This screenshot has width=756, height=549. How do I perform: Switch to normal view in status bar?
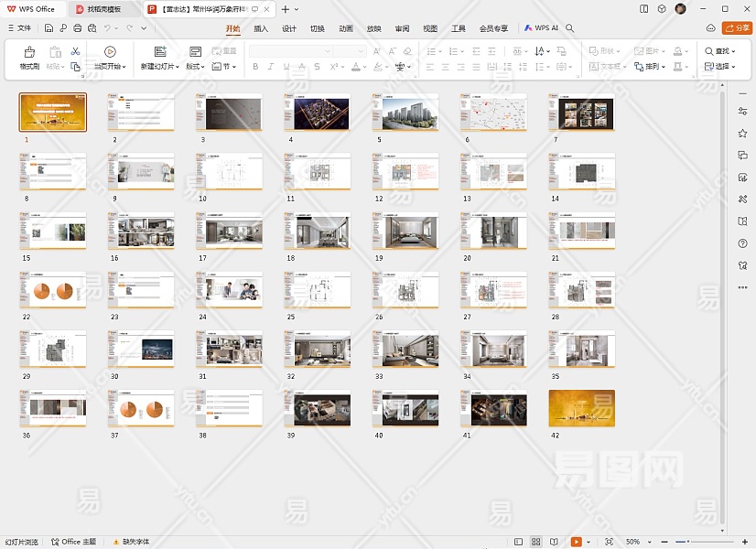pyautogui.click(x=519, y=542)
